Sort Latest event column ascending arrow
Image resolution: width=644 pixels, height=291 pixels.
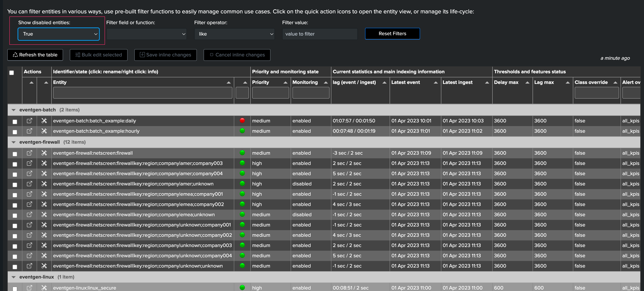pyautogui.click(x=435, y=82)
